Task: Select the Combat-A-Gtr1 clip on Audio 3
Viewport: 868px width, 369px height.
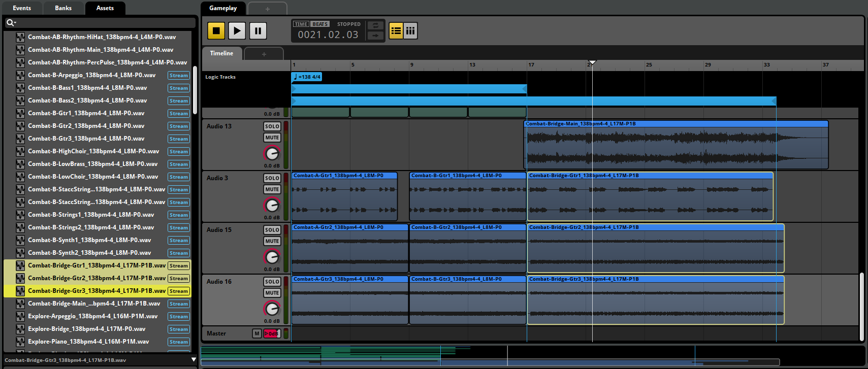Action: [x=344, y=196]
